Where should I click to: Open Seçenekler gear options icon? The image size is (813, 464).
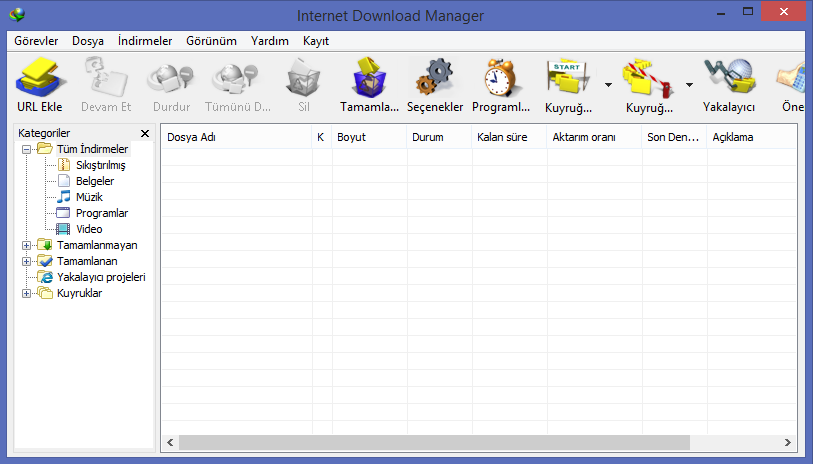pos(434,78)
